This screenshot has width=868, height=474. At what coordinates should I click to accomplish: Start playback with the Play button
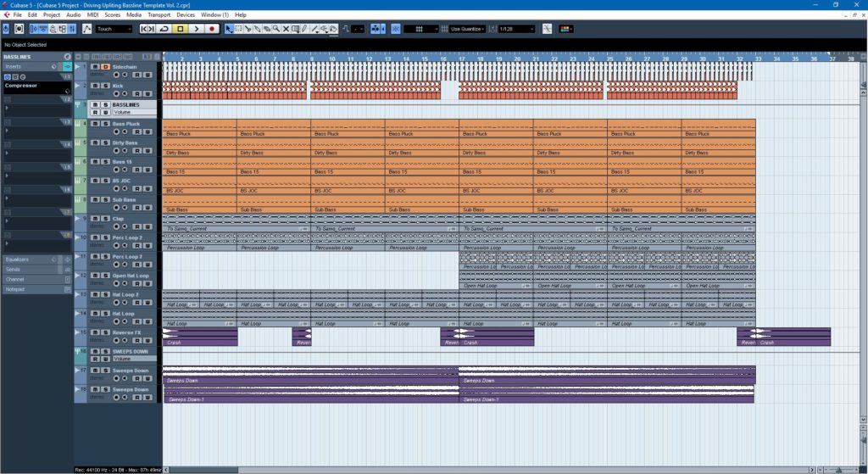coord(196,29)
